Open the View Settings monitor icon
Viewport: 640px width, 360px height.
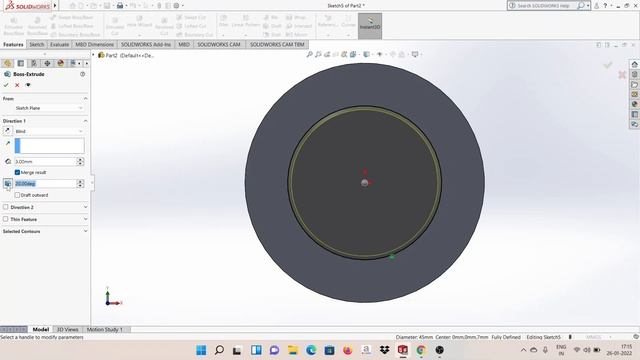(x=416, y=54)
